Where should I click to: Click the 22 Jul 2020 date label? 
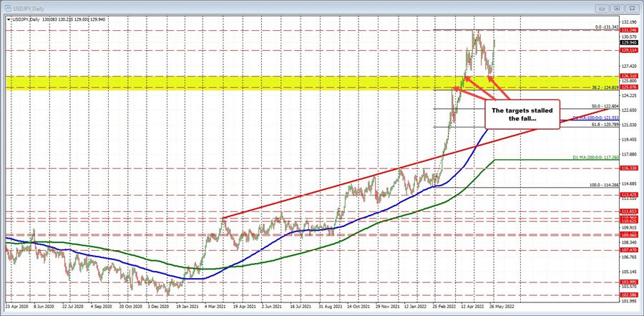pyautogui.click(x=72, y=307)
